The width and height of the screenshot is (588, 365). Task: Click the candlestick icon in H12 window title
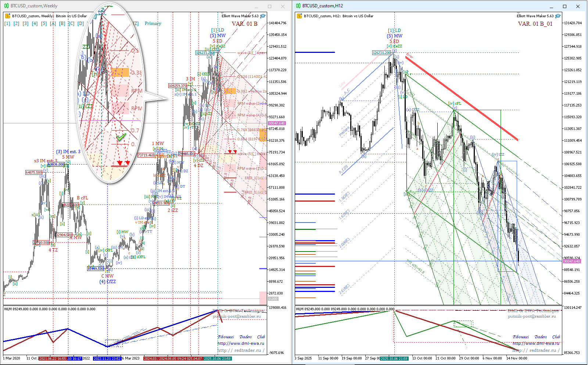[x=298, y=6]
